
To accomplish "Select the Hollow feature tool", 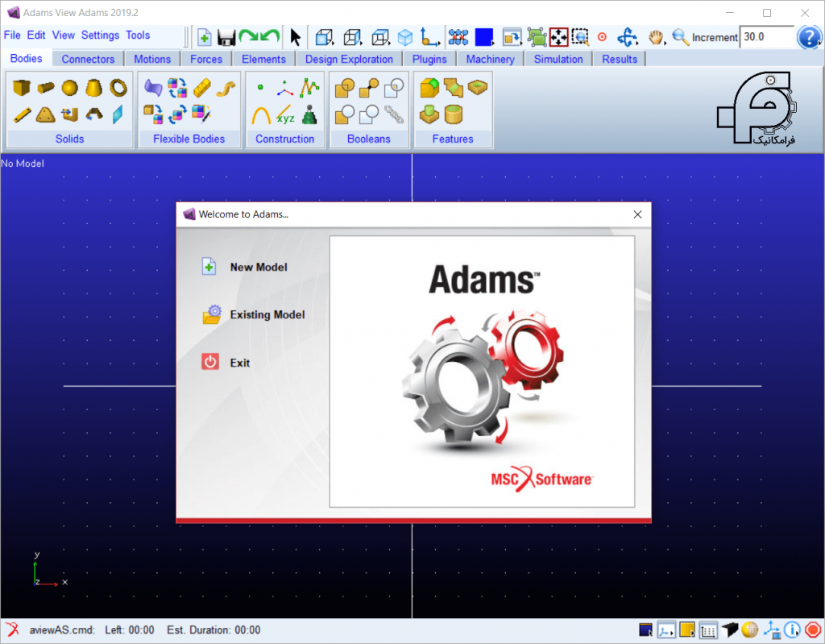I will [454, 114].
